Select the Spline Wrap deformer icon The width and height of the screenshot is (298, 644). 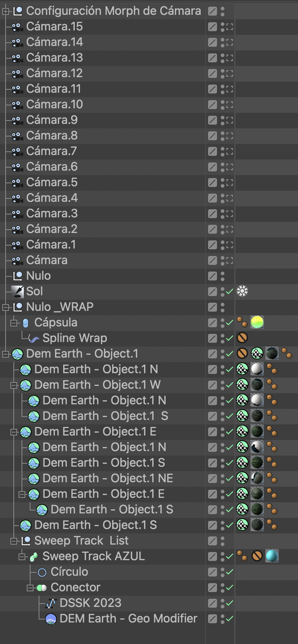tap(34, 338)
